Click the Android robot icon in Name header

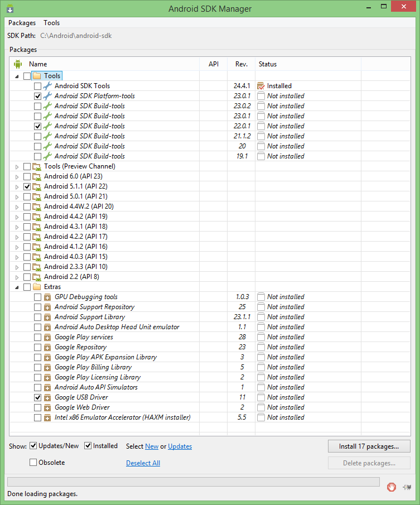[18, 64]
